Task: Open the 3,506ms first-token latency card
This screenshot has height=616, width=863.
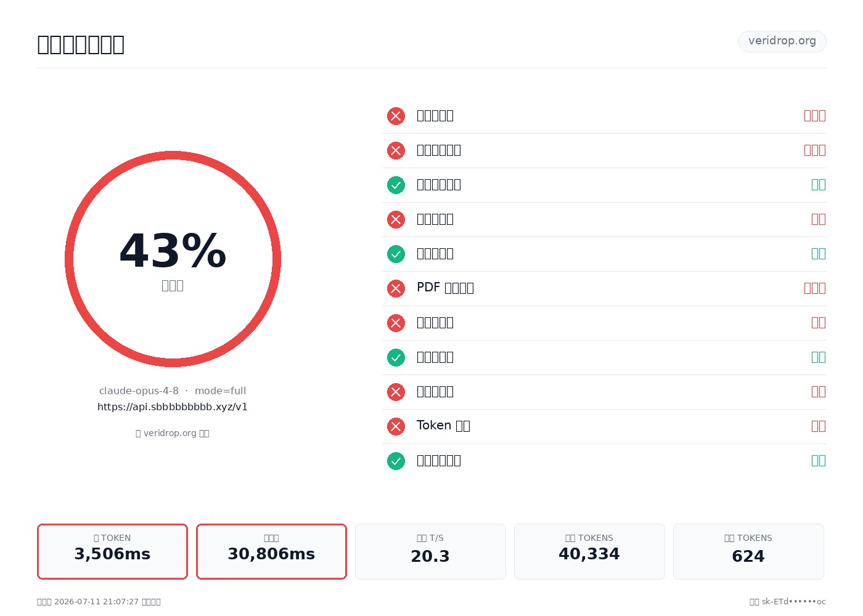Action: pyautogui.click(x=112, y=551)
